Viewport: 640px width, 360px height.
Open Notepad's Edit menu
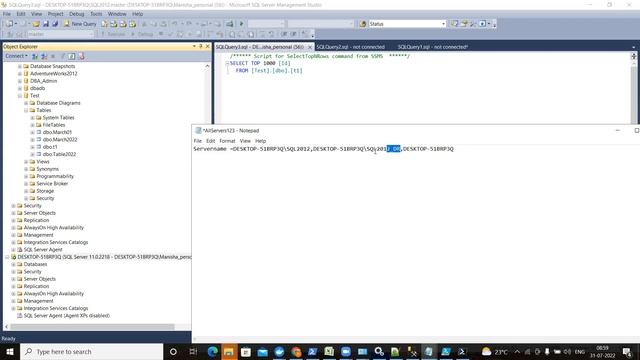tap(211, 141)
